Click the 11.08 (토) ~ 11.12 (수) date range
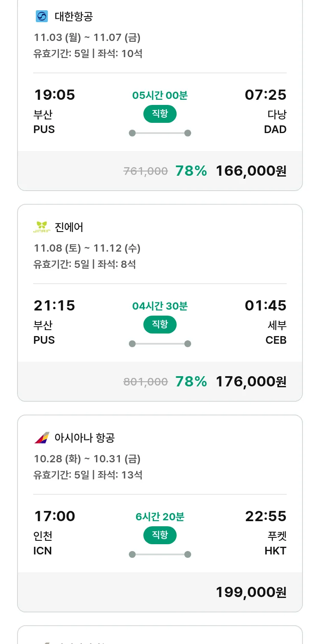 [87, 248]
